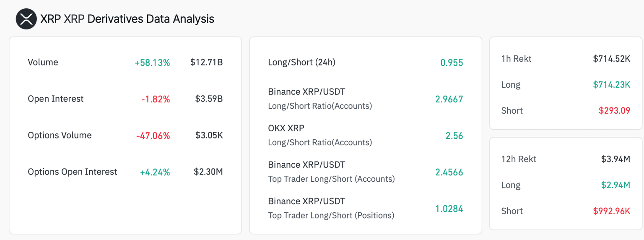Click the Long/Short (24h) ratio 0.955
The image size is (644, 240).
tap(452, 63)
